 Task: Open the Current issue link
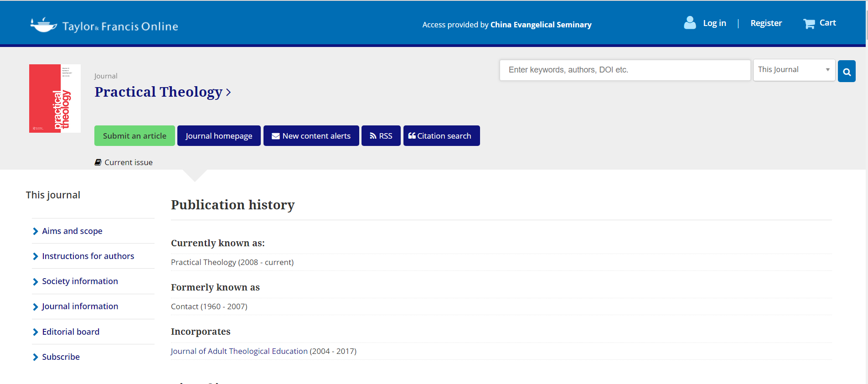[129, 162]
